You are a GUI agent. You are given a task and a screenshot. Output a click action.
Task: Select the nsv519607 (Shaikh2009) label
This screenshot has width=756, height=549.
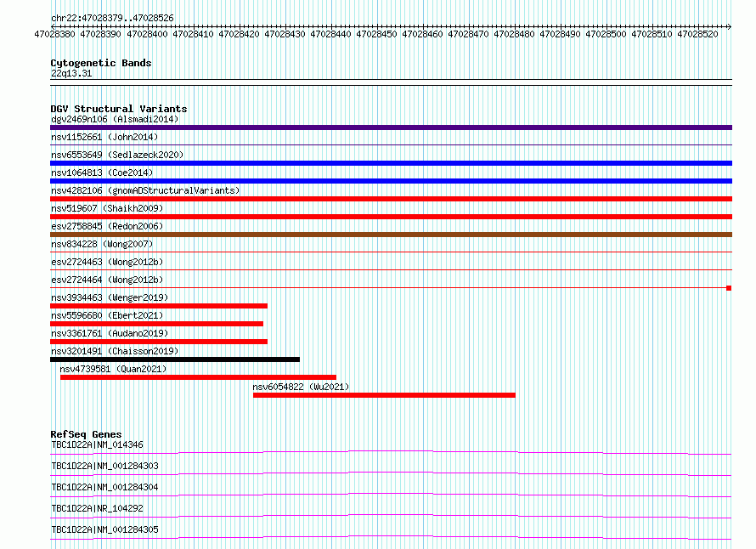(x=107, y=208)
